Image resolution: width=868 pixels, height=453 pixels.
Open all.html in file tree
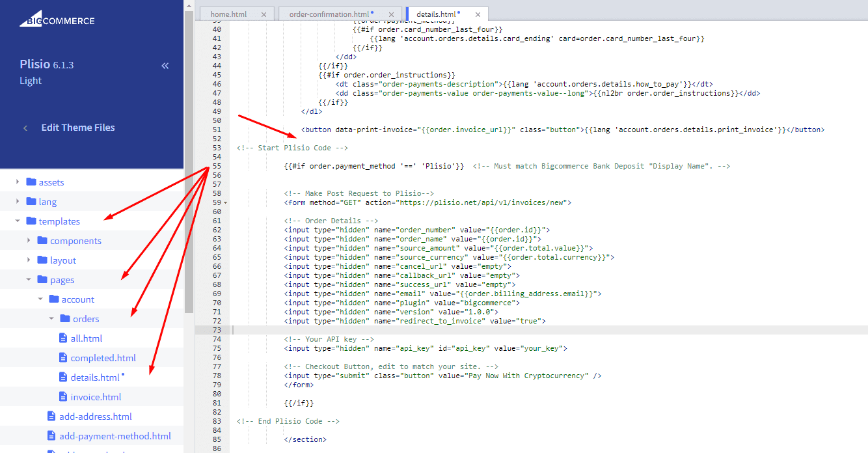(87, 338)
